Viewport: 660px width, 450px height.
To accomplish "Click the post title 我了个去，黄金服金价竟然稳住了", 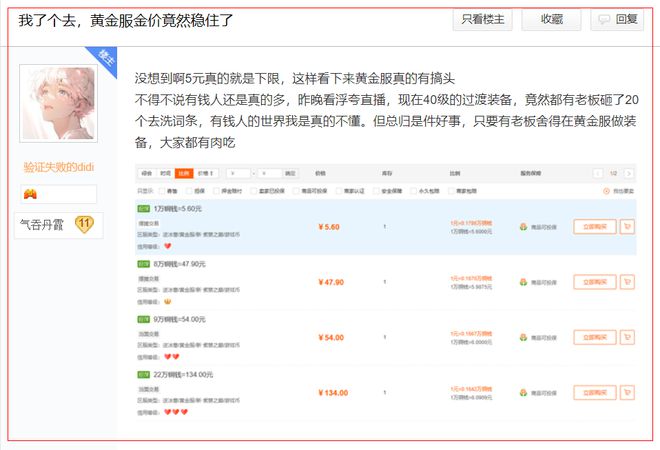I will 125,20.
